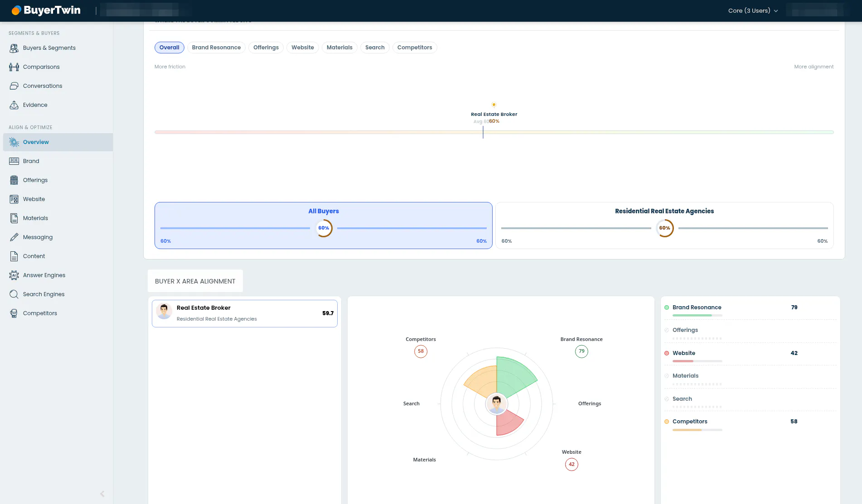The image size is (862, 504).
Task: Select the All Buyers card
Action: tap(324, 226)
